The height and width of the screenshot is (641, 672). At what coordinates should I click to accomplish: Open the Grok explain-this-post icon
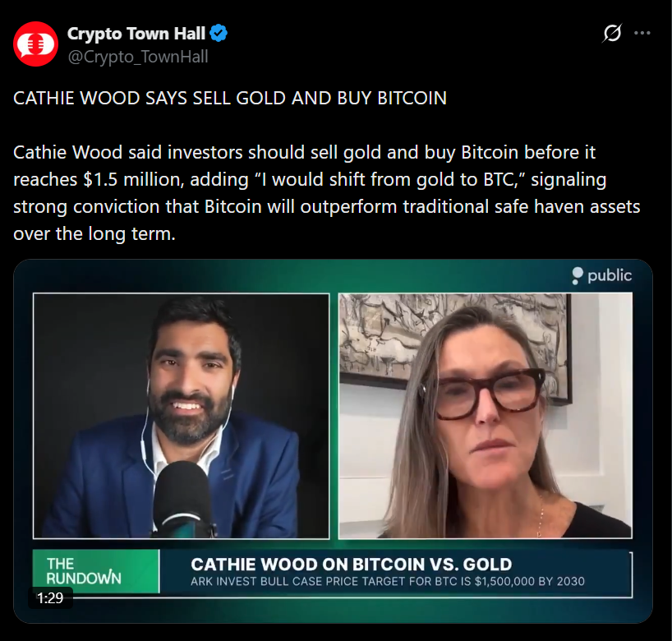pyautogui.click(x=611, y=33)
